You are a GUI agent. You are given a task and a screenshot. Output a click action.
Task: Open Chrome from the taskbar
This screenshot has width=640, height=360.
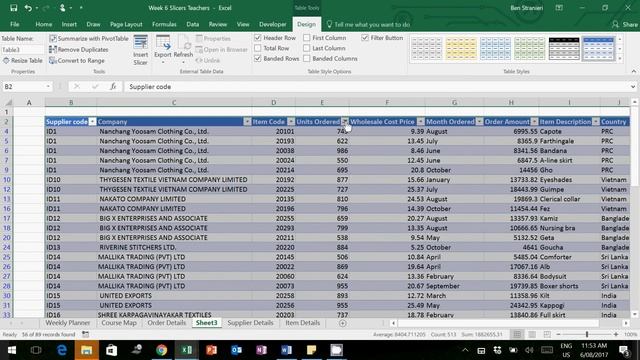click(162, 350)
